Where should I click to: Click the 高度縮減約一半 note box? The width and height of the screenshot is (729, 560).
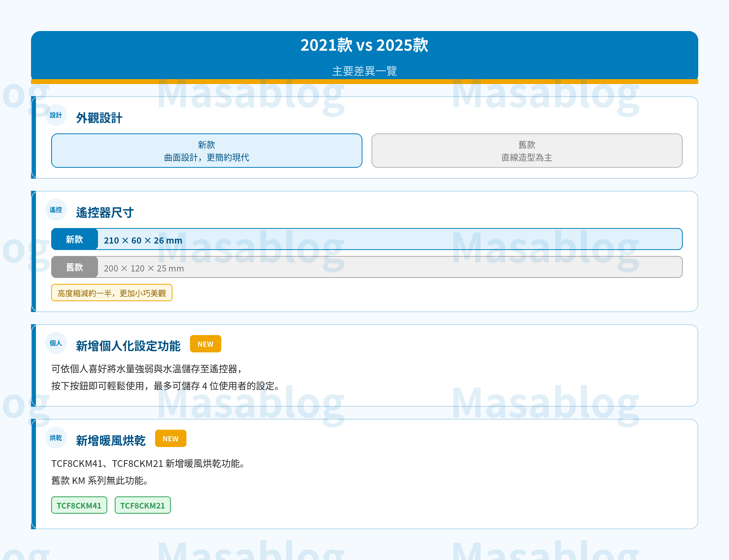point(112,293)
